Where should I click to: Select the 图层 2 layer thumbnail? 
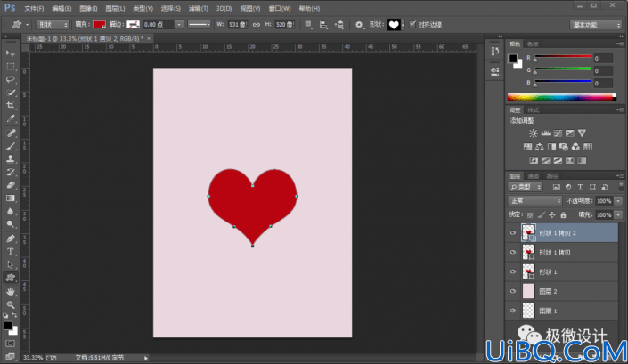tap(528, 291)
